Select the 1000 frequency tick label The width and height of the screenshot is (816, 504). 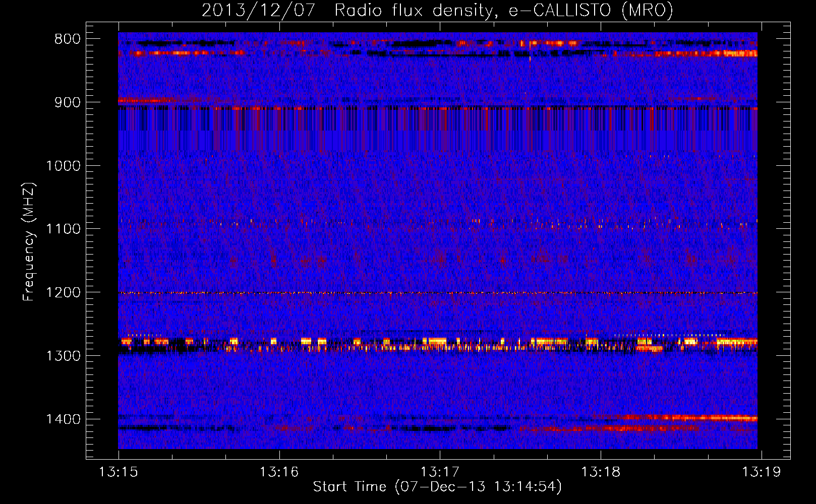click(x=63, y=166)
